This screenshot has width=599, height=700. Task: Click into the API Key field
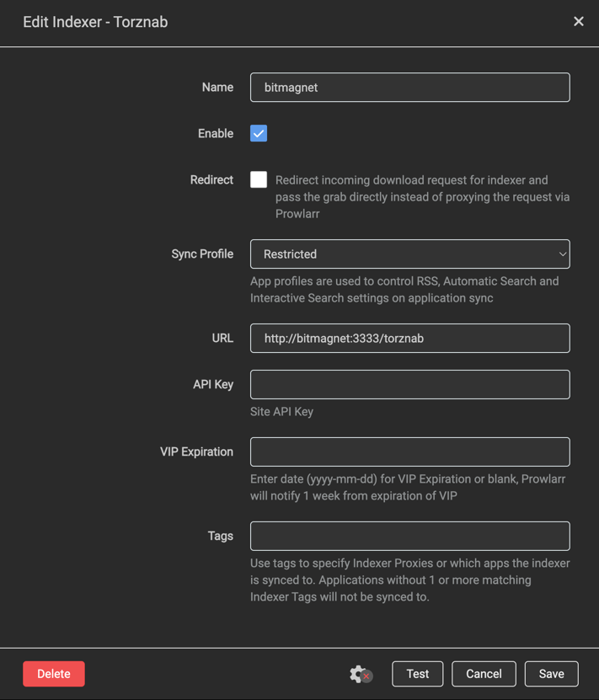click(x=409, y=385)
